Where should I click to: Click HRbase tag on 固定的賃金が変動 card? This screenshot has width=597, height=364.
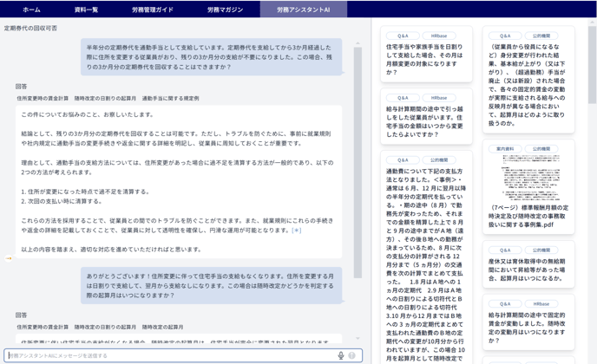click(541, 304)
